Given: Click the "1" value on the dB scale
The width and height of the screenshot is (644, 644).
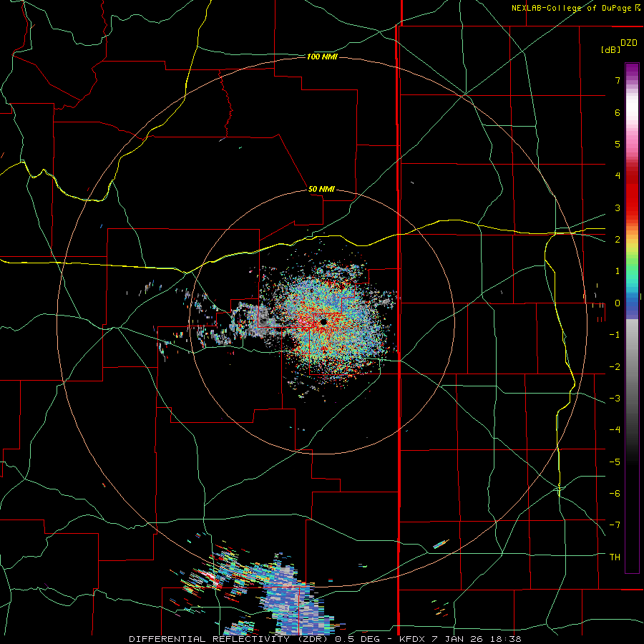Looking at the screenshot, I should tap(618, 271).
